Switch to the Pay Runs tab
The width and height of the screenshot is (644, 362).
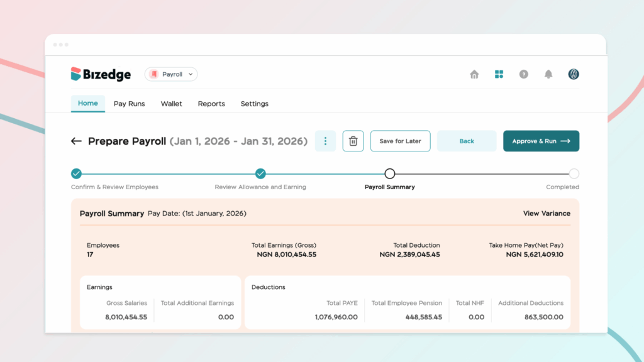(129, 104)
